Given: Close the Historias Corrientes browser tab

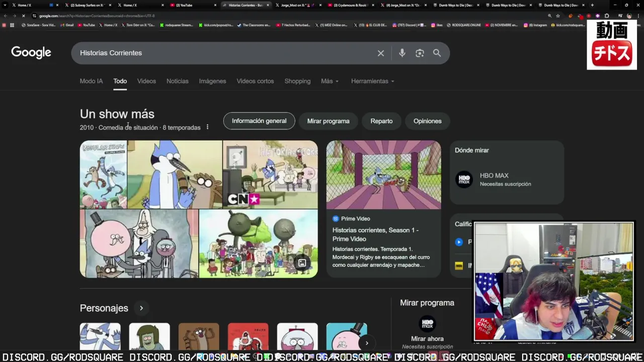Looking at the screenshot, I should pyautogui.click(x=268, y=5).
